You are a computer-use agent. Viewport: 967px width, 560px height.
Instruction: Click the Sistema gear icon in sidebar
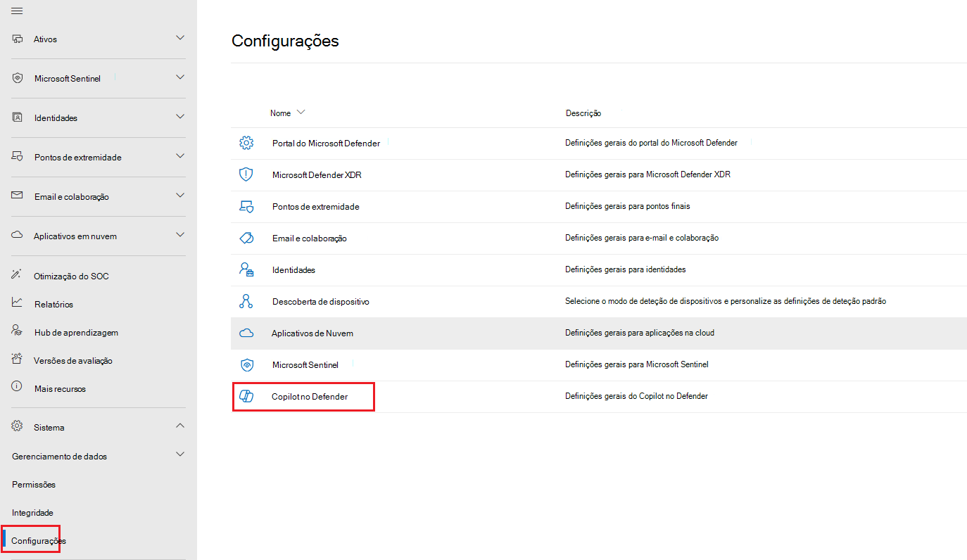click(x=18, y=426)
